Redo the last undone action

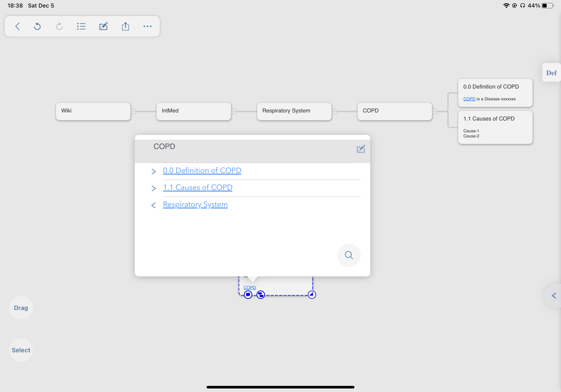(x=59, y=26)
